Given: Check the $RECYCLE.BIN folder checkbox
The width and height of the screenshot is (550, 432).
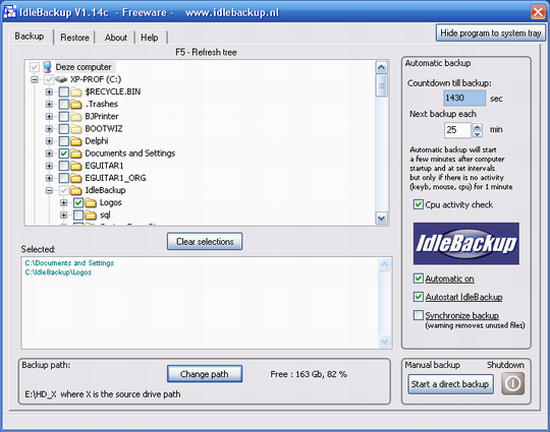Looking at the screenshot, I should tap(63, 92).
